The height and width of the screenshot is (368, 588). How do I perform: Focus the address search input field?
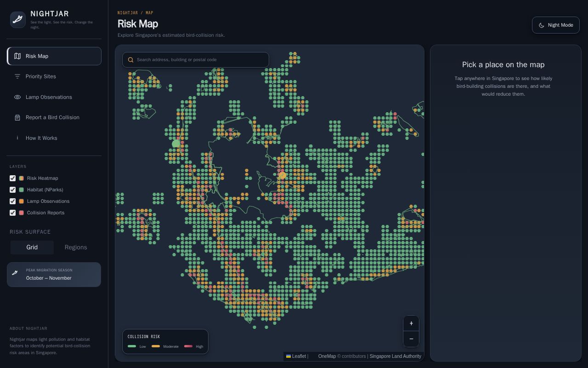click(196, 60)
